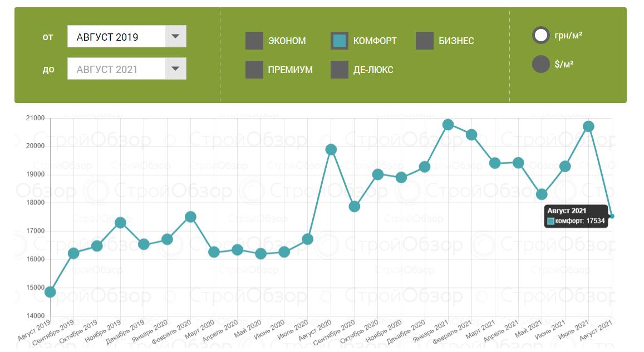
Task: Click the August 2019 data point
Action: point(50,292)
